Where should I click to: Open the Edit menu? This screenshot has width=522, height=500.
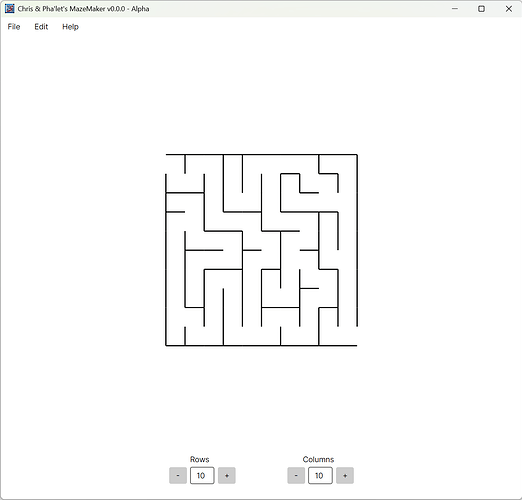coord(41,27)
